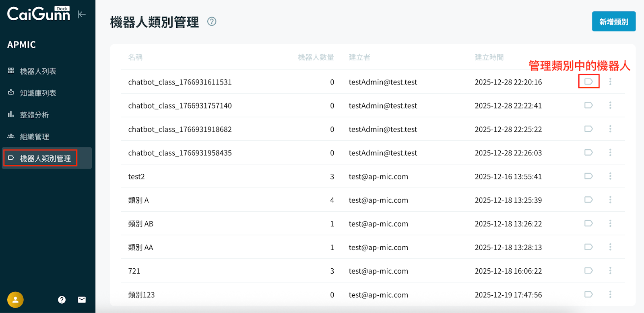This screenshot has height=313, width=644.
Task: Click the yellow user avatar icon
Action: tap(15, 300)
